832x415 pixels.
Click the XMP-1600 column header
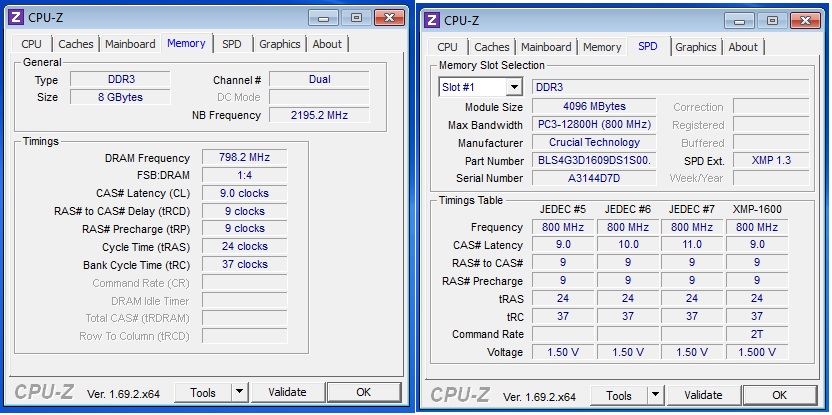tap(757, 210)
